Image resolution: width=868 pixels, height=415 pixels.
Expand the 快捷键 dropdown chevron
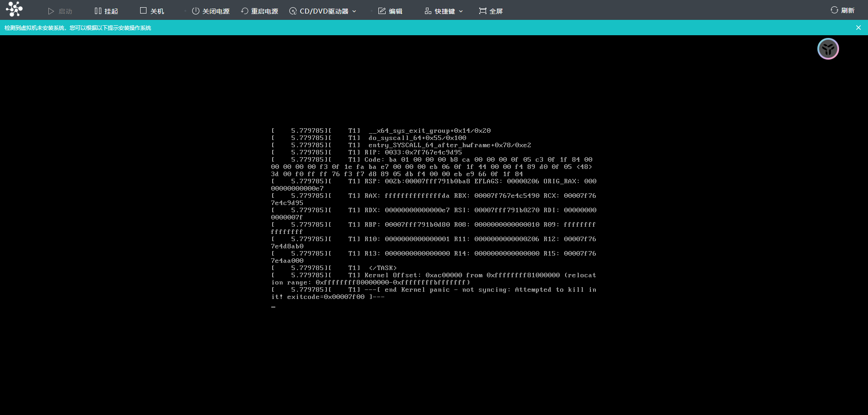point(461,11)
